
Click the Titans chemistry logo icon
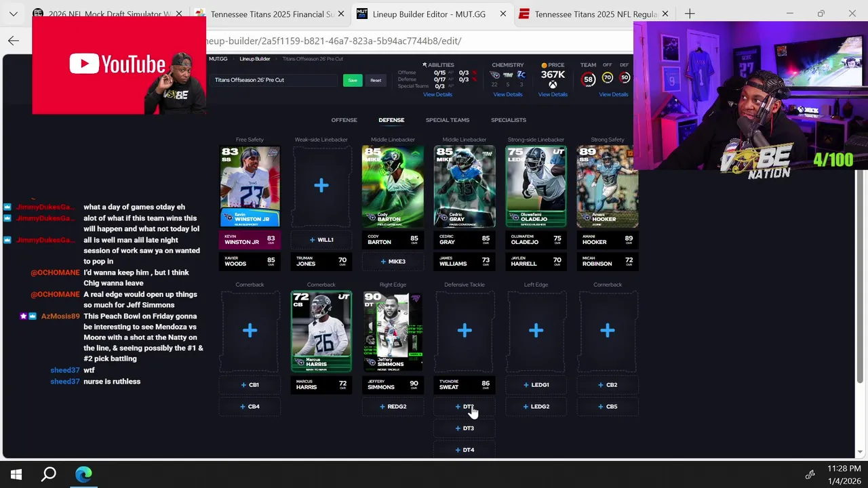pyautogui.click(x=494, y=75)
